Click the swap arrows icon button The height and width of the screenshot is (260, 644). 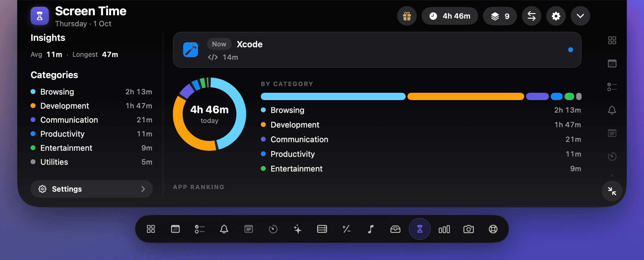(532, 16)
